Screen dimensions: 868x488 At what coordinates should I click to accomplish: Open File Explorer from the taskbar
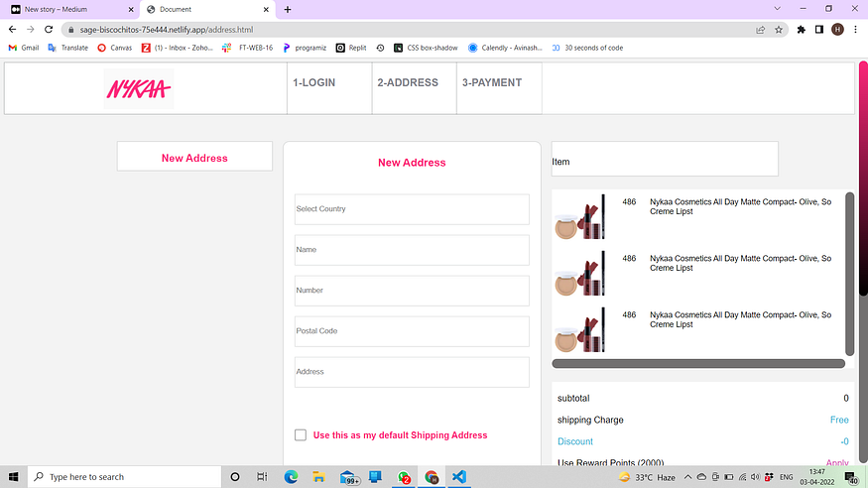coord(318,476)
